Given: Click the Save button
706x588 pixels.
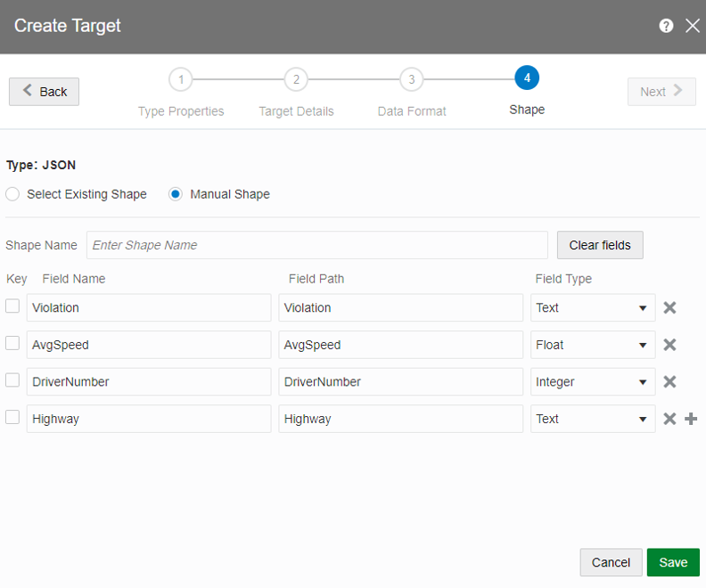Looking at the screenshot, I should (673, 562).
